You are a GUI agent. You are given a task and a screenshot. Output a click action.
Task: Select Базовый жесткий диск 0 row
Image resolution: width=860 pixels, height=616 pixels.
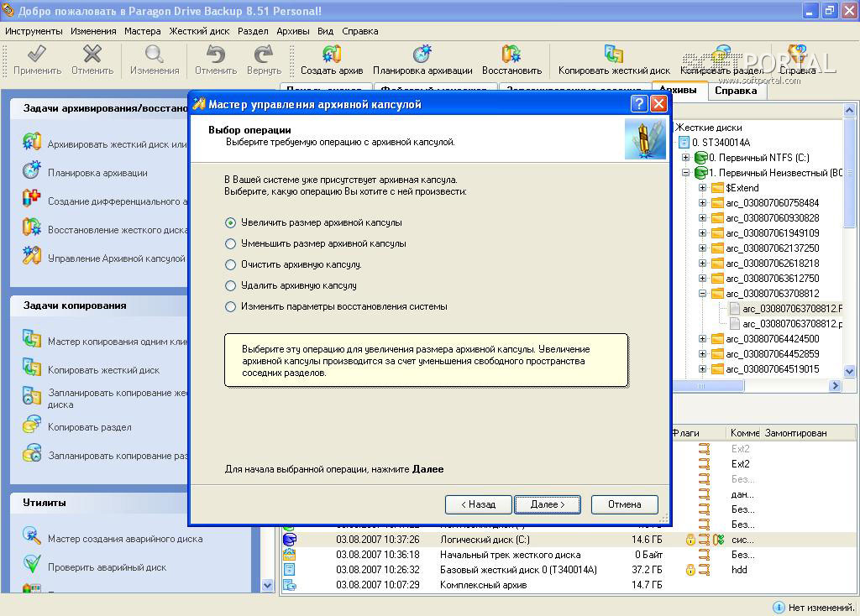point(568,570)
